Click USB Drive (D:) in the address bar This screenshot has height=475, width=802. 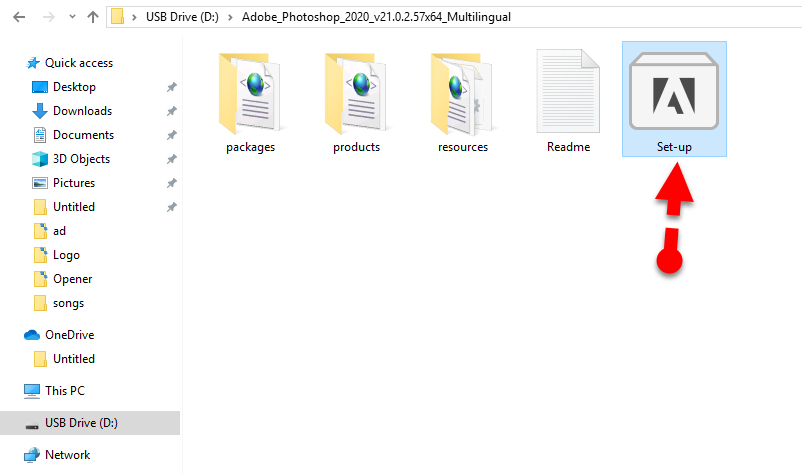tap(183, 17)
